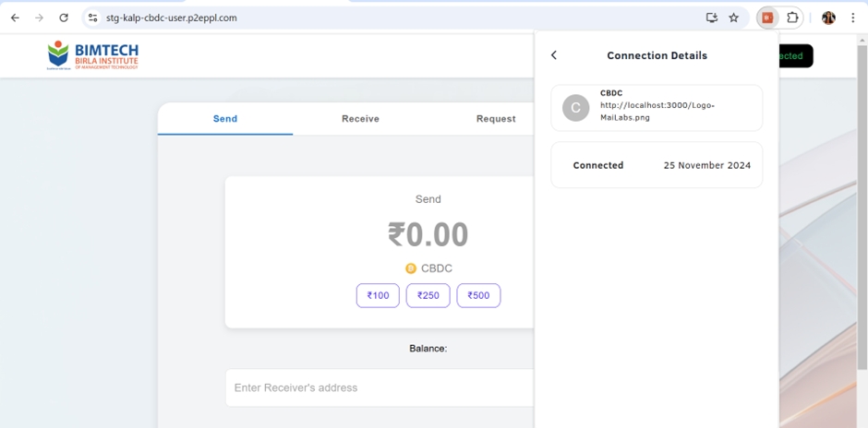Switch to the Send tab

tap(225, 119)
